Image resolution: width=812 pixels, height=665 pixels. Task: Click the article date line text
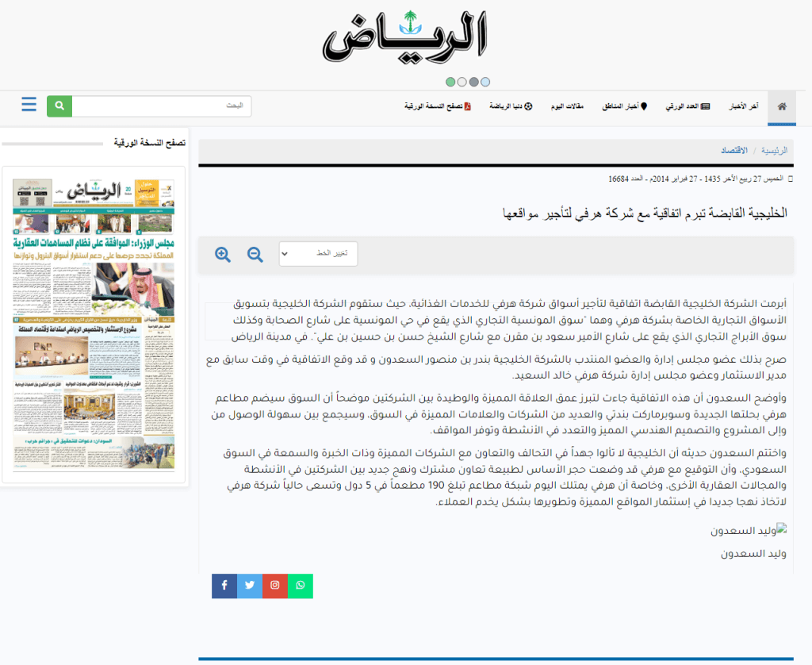coord(695,179)
